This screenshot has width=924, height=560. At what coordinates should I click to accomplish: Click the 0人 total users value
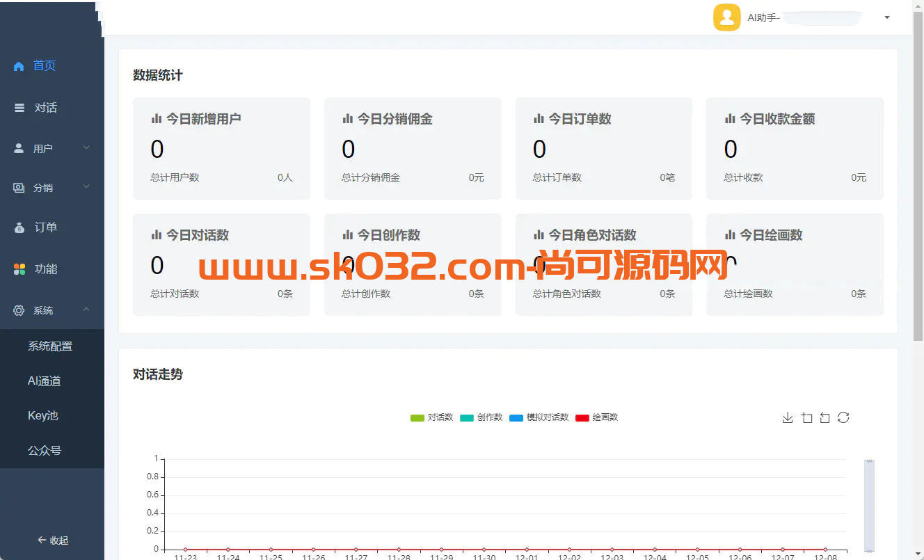(x=285, y=177)
